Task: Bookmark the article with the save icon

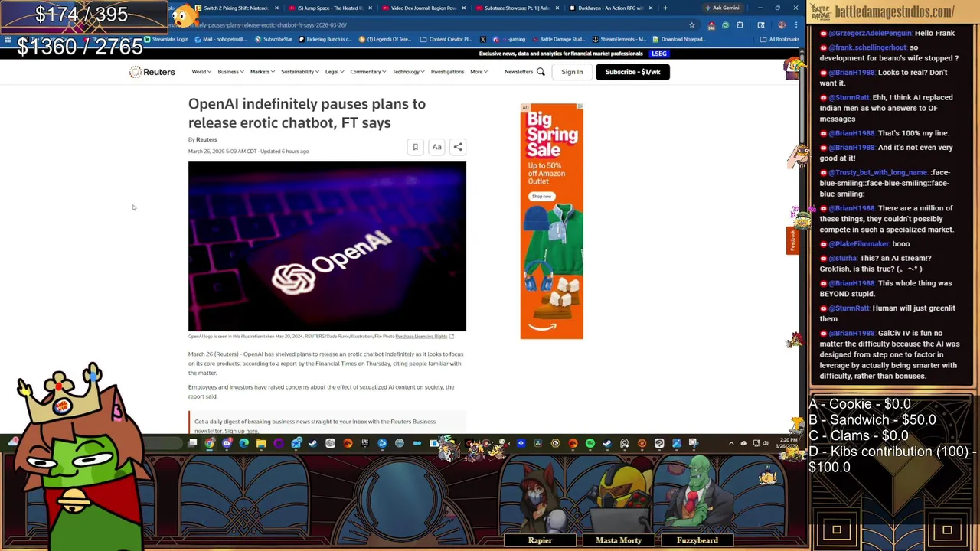Action: pos(415,147)
